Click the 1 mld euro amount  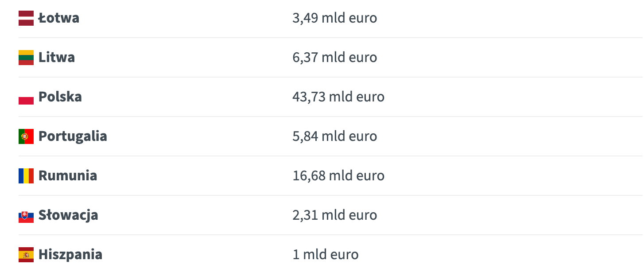tap(326, 255)
